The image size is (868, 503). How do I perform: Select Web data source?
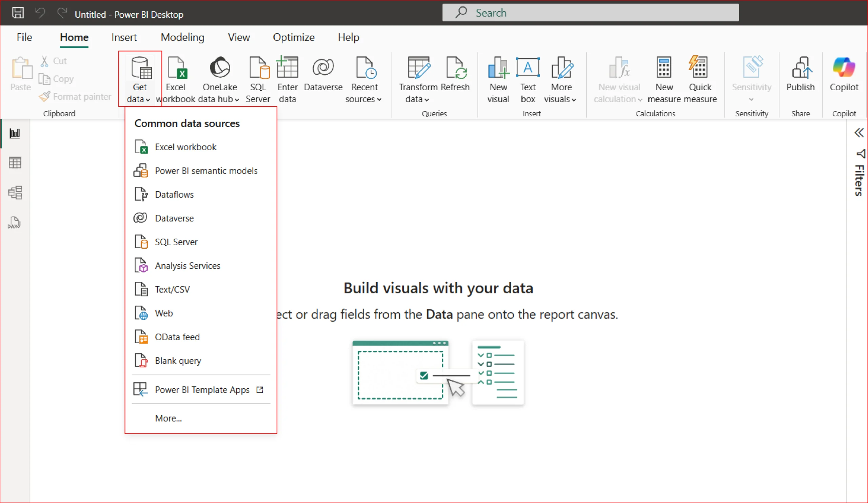[201, 313]
